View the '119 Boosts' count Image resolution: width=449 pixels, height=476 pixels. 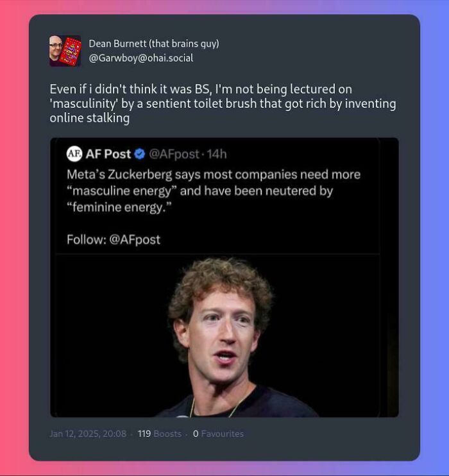click(159, 434)
